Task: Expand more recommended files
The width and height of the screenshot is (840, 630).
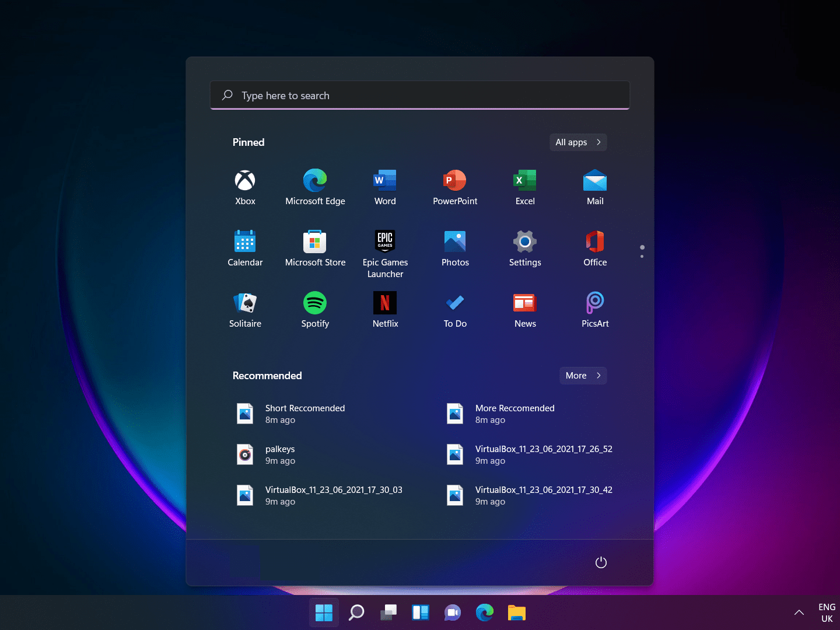Action: tap(582, 375)
